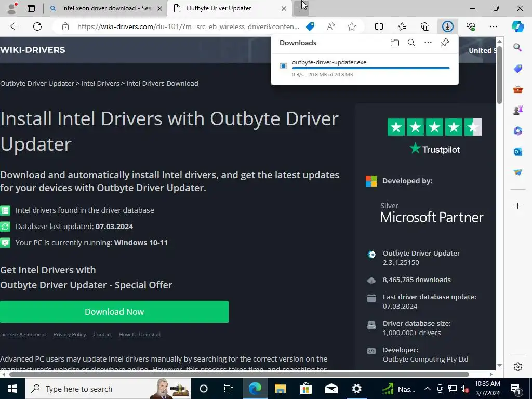This screenshot has width=532, height=399.
Task: Open the shopping price tag icon
Action: (x=310, y=26)
